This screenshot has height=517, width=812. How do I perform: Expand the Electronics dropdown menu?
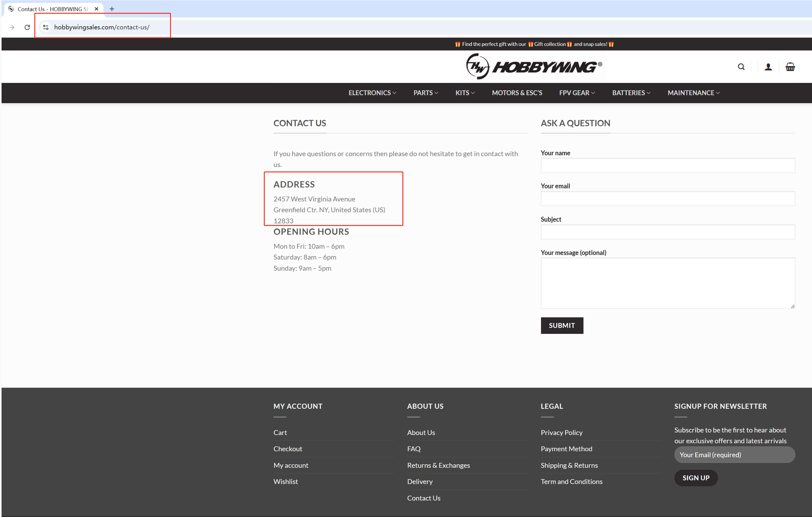[372, 93]
